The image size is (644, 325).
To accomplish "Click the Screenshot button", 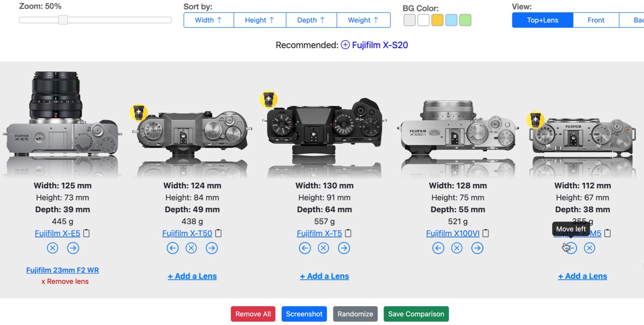I will coord(304,314).
